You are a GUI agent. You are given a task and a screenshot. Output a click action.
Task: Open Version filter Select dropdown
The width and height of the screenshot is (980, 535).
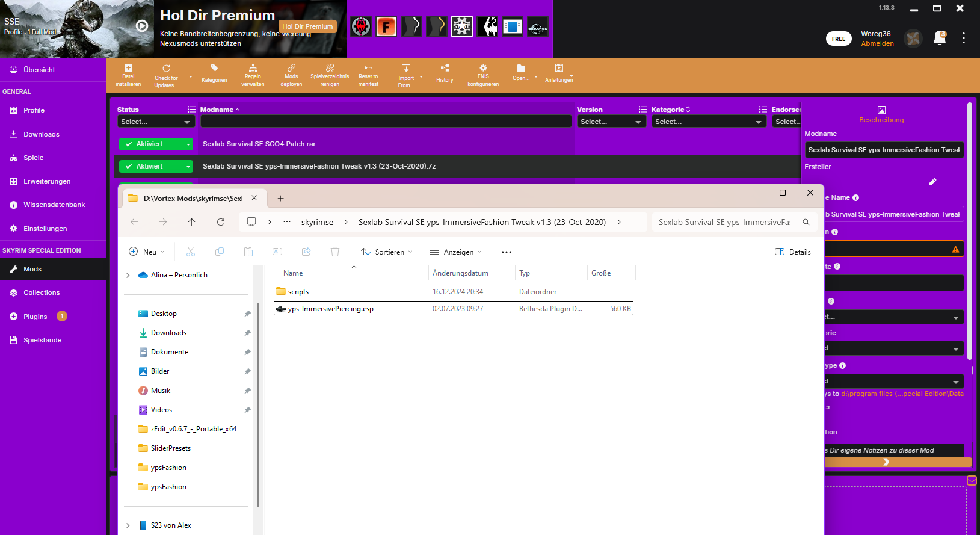[x=611, y=122]
